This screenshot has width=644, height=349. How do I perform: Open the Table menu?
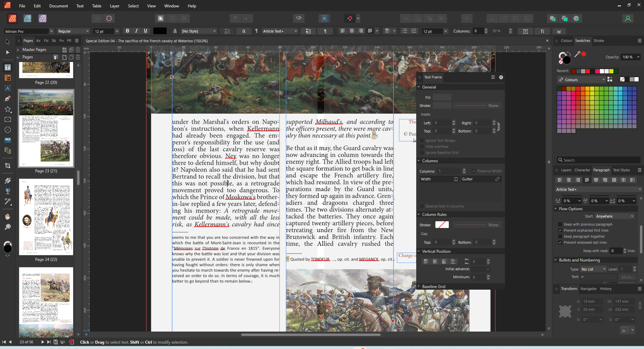point(97,6)
